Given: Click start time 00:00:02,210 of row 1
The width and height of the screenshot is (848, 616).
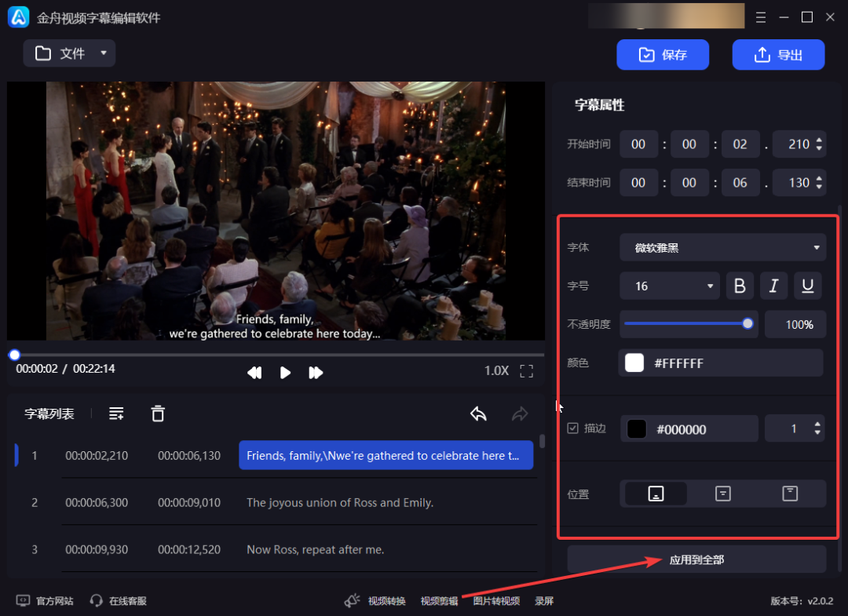Looking at the screenshot, I should pos(97,455).
